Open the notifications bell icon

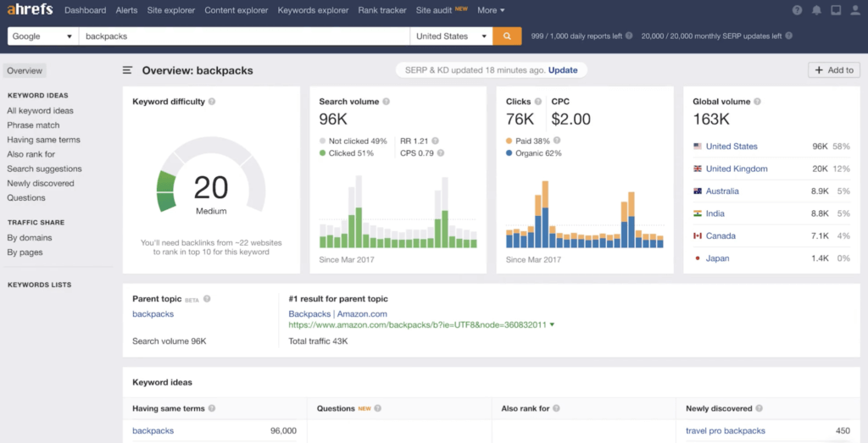(x=816, y=10)
